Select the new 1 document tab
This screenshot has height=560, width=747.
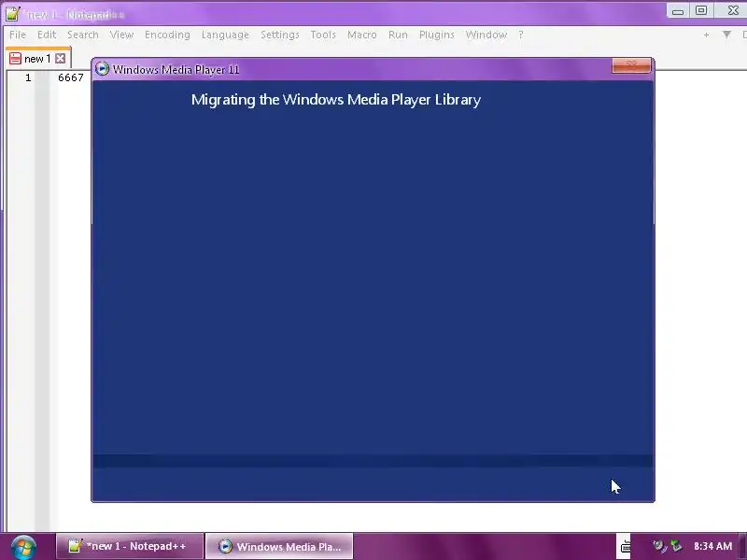coord(38,59)
